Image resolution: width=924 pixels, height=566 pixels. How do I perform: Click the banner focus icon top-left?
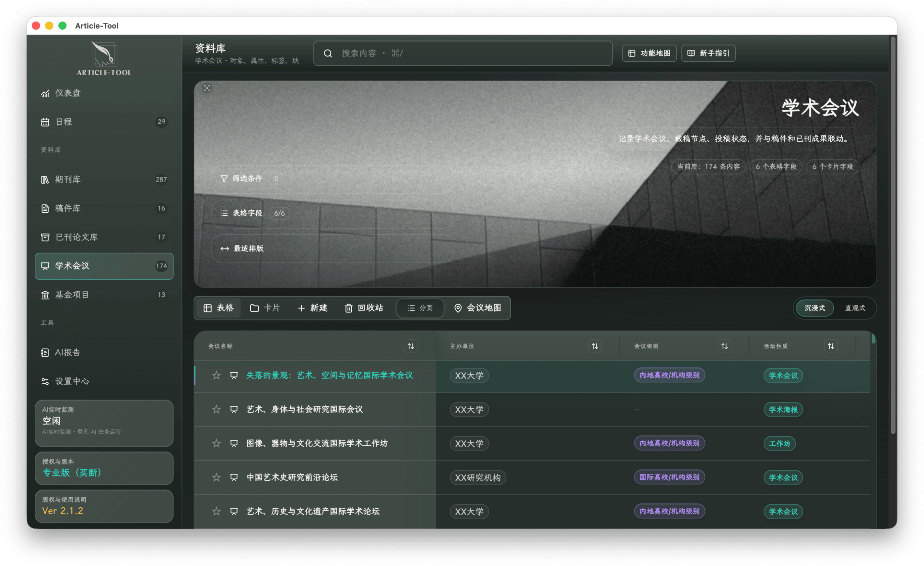point(207,88)
